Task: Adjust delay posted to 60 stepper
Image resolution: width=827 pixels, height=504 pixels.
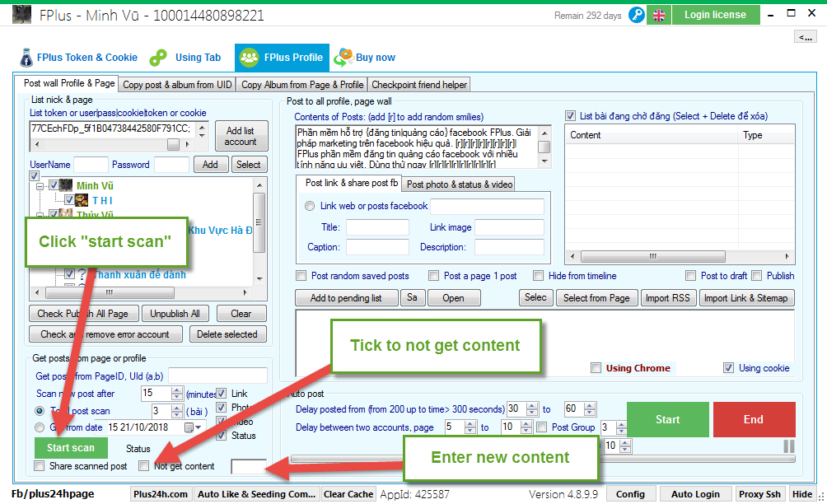Action: pyautogui.click(x=591, y=408)
